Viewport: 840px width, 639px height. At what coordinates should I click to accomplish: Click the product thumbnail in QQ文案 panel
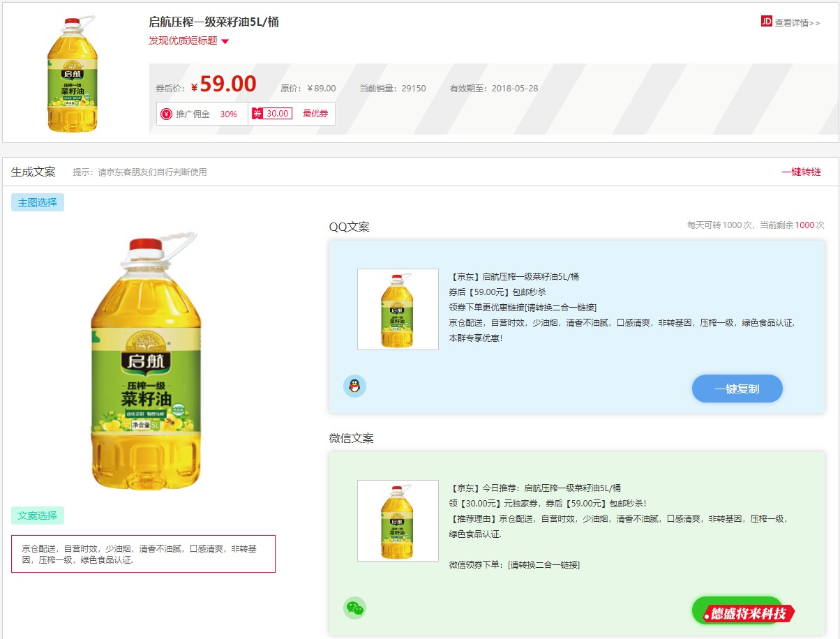[x=398, y=309]
